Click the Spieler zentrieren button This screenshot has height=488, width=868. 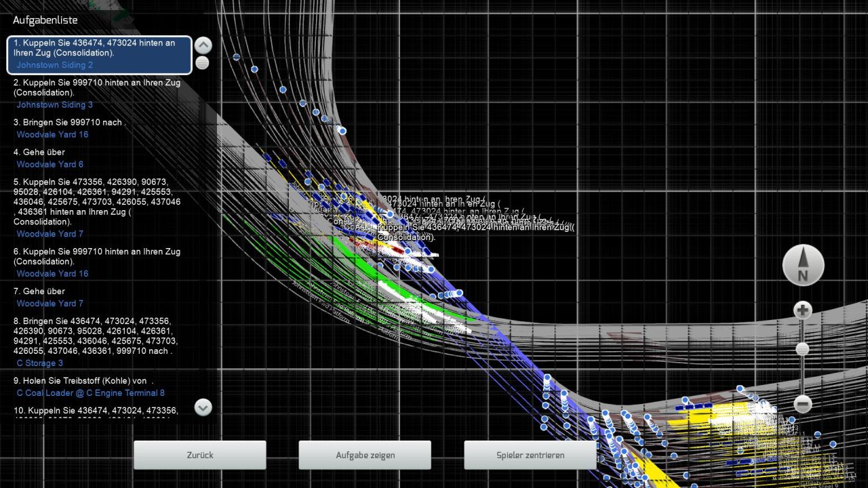tap(530, 455)
